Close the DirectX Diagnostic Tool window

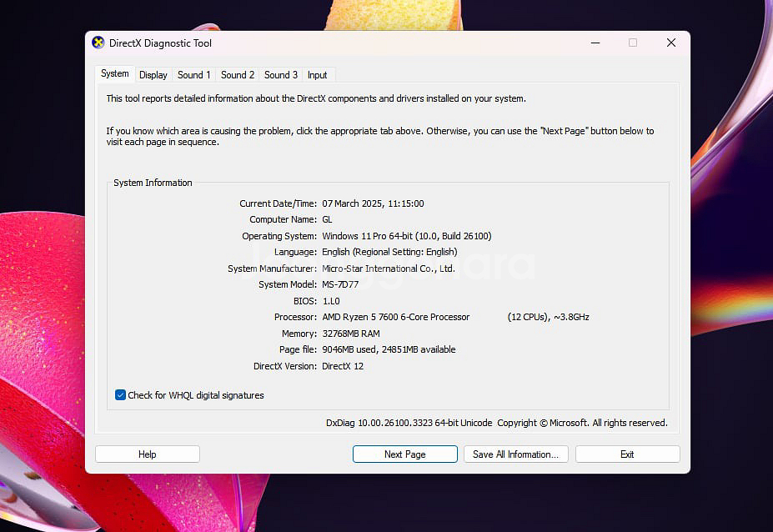click(671, 43)
